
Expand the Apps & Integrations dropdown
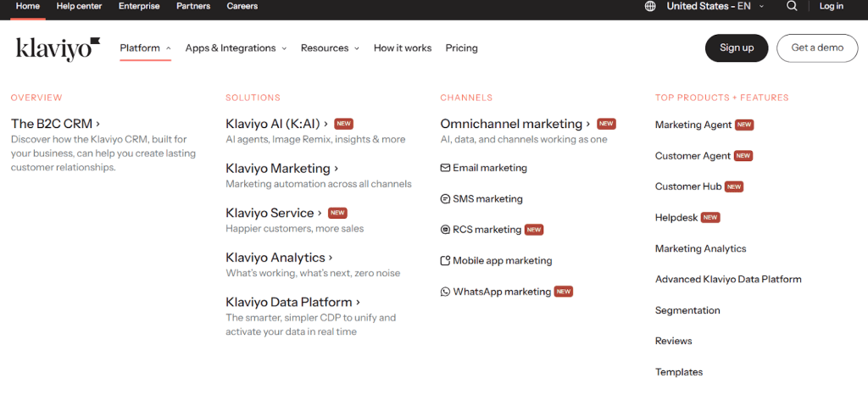236,48
